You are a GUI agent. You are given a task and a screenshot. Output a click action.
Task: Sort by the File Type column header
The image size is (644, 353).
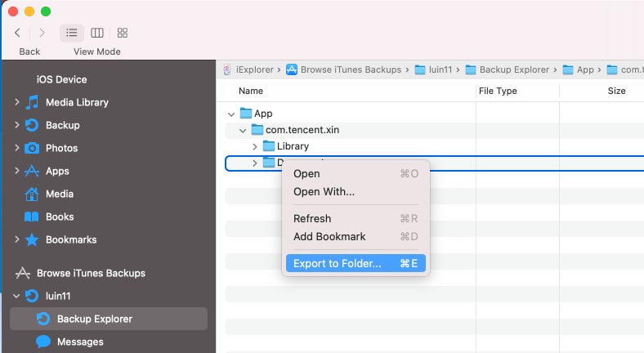tap(498, 92)
